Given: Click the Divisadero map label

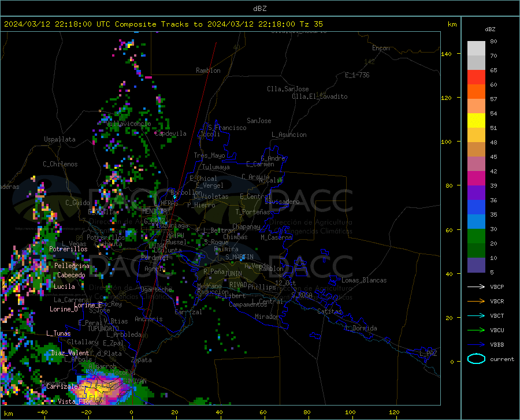Looking at the screenshot, I should (282, 202).
